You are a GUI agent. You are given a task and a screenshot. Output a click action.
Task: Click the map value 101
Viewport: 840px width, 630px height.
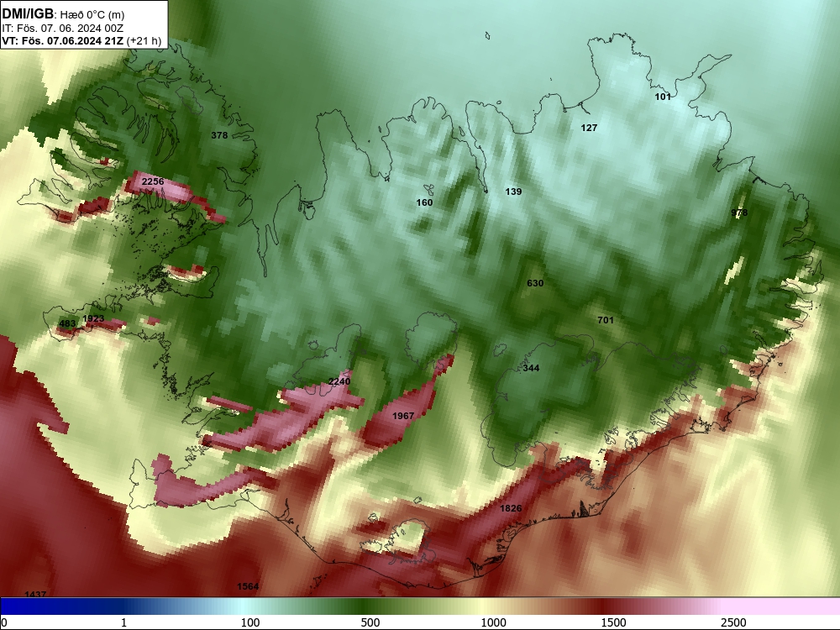pos(663,97)
